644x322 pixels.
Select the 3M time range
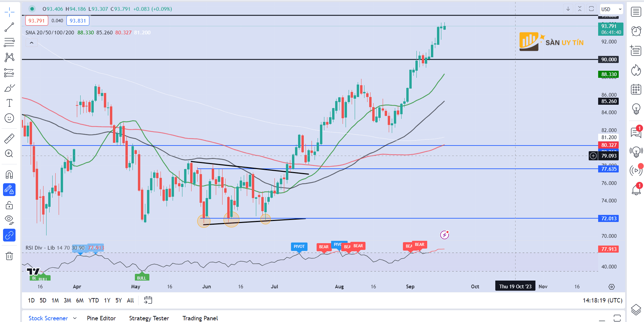[x=67, y=300]
